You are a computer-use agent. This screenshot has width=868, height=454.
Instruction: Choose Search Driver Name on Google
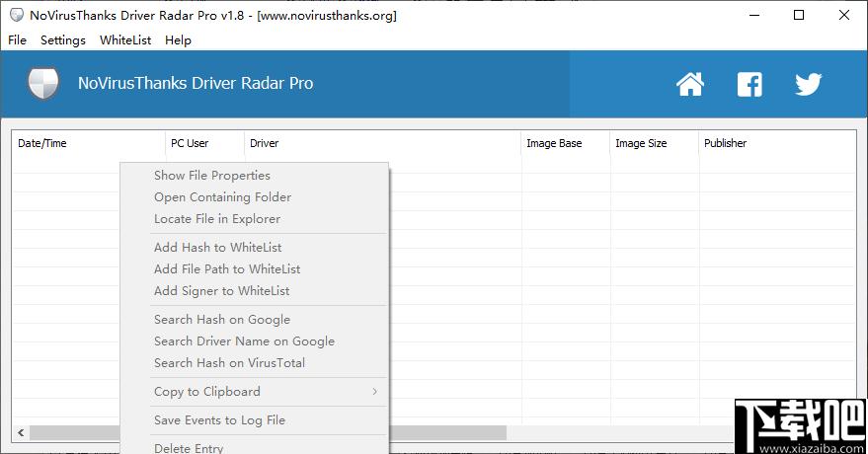pyautogui.click(x=255, y=341)
